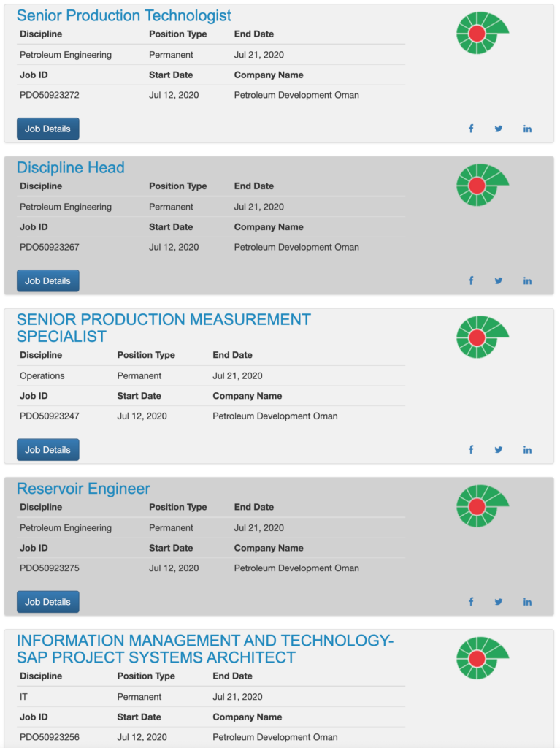Open Job Details for Discipline Head
Screen dimensions: 560x748
(x=47, y=281)
